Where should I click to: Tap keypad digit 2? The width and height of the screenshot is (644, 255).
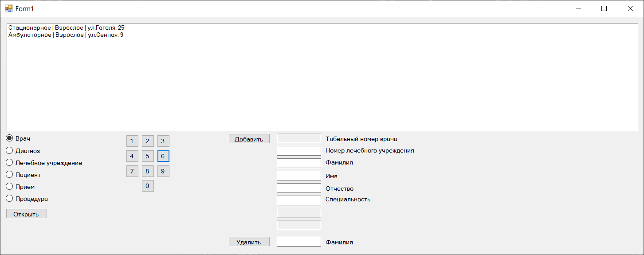click(148, 141)
